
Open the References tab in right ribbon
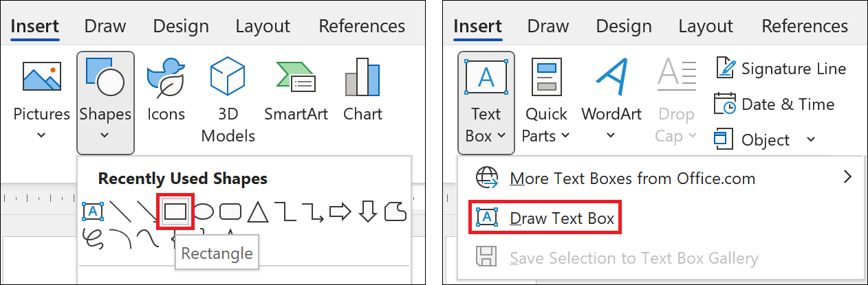[805, 27]
